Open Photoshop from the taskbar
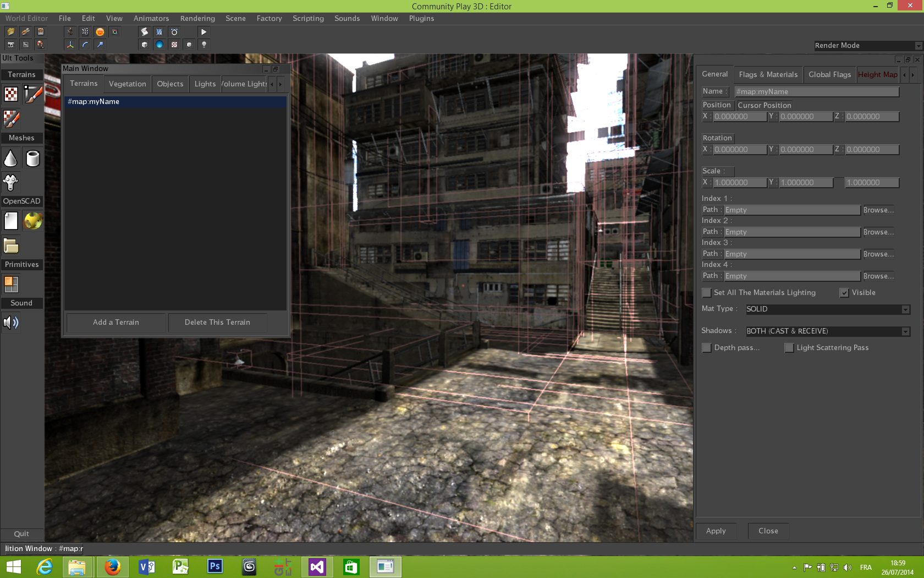 (215, 566)
